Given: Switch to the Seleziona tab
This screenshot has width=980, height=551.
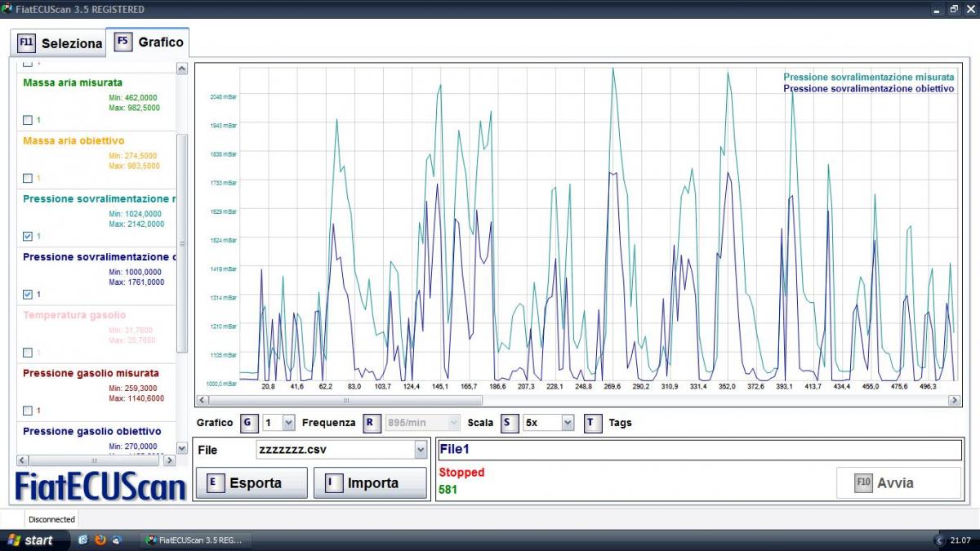Looking at the screenshot, I should coord(60,43).
